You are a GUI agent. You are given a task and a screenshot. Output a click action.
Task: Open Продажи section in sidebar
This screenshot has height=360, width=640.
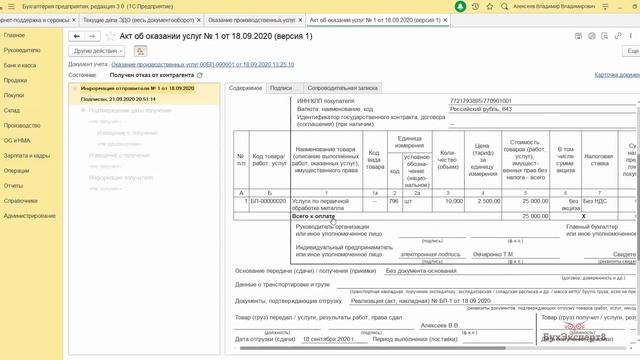click(16, 80)
